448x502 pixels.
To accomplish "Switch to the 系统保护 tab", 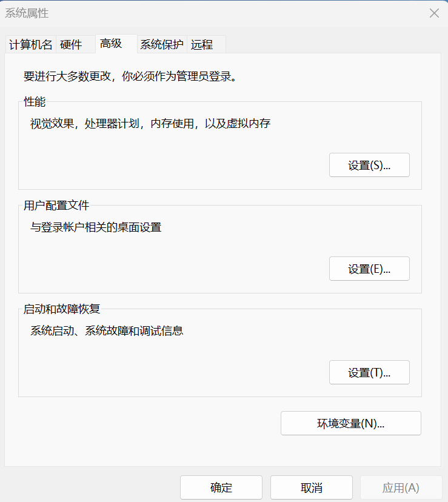I will click(x=161, y=44).
